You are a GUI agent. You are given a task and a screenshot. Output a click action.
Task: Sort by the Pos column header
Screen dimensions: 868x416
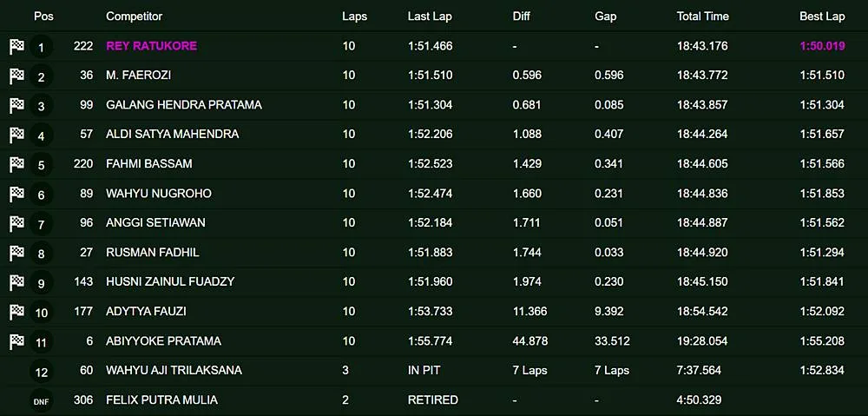[43, 17]
